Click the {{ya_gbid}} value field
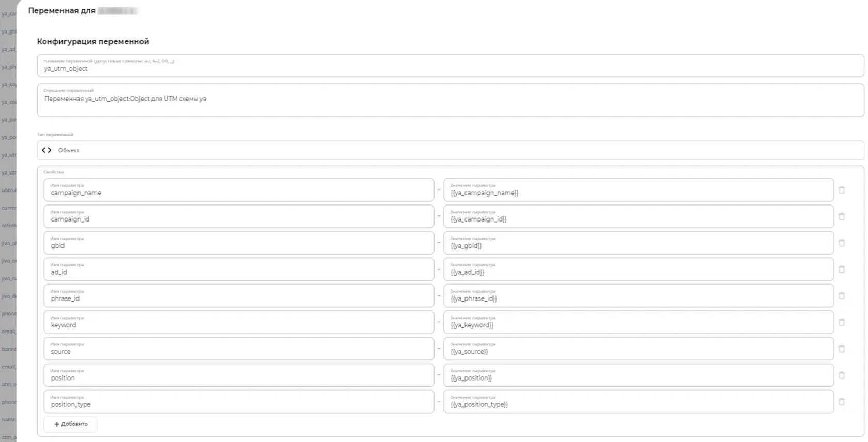This screenshot has height=442, width=868. (x=639, y=243)
